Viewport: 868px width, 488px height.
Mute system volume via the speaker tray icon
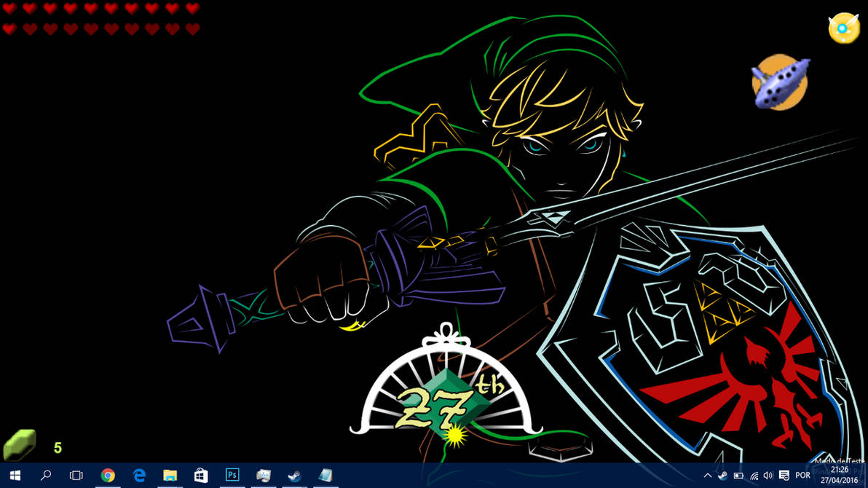pos(768,476)
